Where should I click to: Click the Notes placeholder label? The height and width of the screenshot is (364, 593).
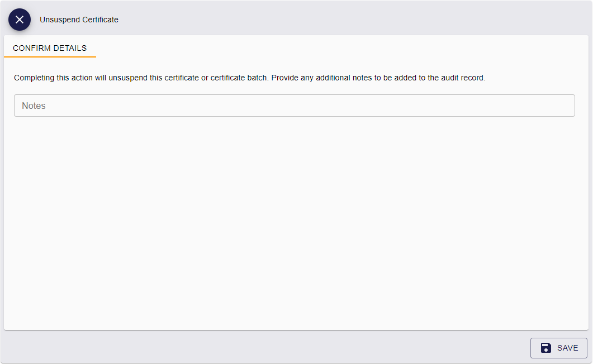point(34,106)
